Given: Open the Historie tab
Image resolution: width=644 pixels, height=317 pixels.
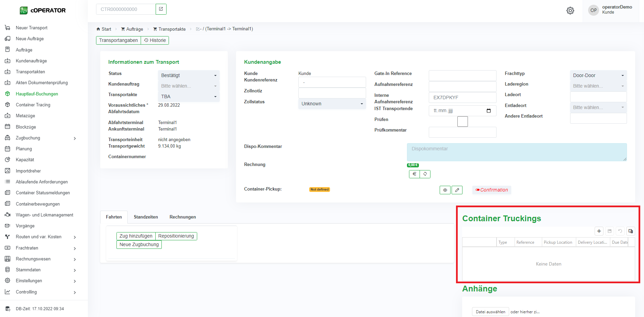Looking at the screenshot, I should click(x=155, y=40).
